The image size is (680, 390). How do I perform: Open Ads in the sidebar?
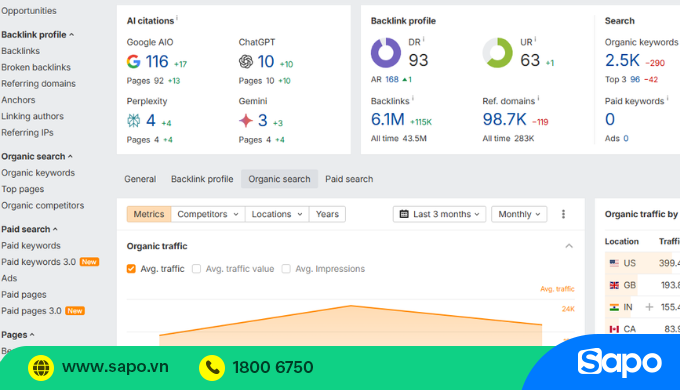pyautogui.click(x=9, y=278)
